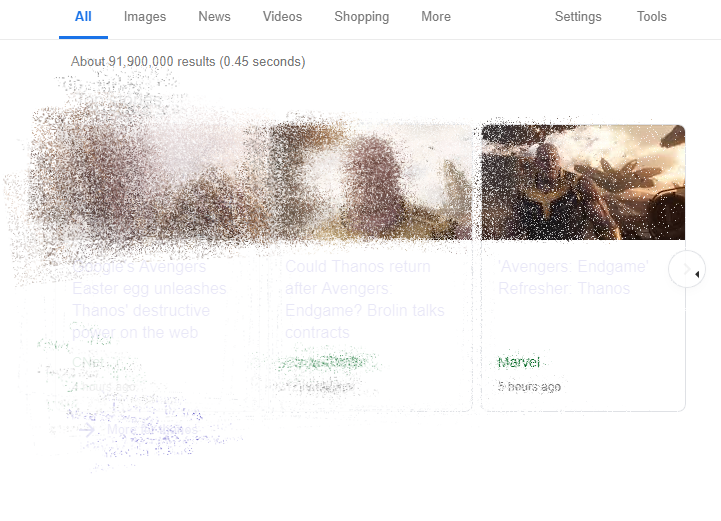This screenshot has height=521, width=721.
Task: Open 'Avengers: Endgame' Refresher: Thanos headline
Action: (573, 277)
